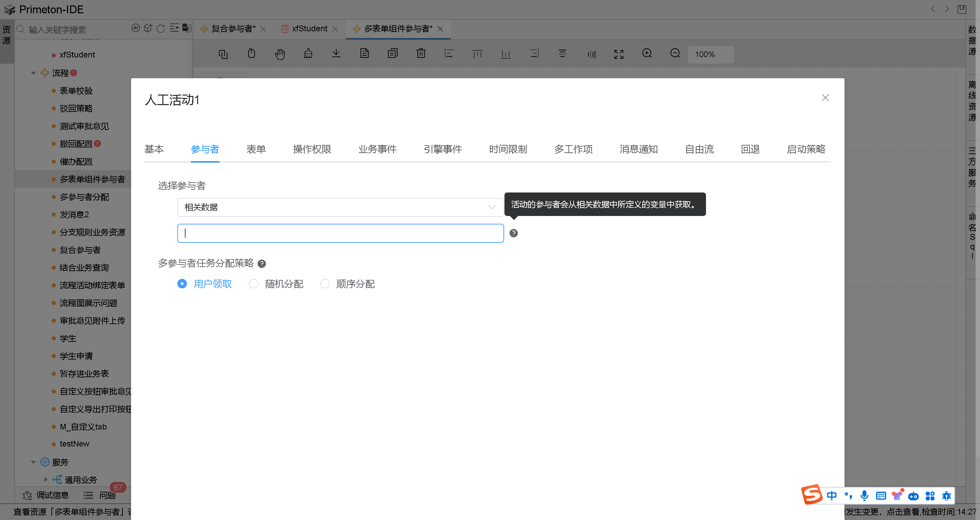Screen dimensions: 980x520
Task: Click the fullscreen expand icon in toolbar
Action: [618, 54]
